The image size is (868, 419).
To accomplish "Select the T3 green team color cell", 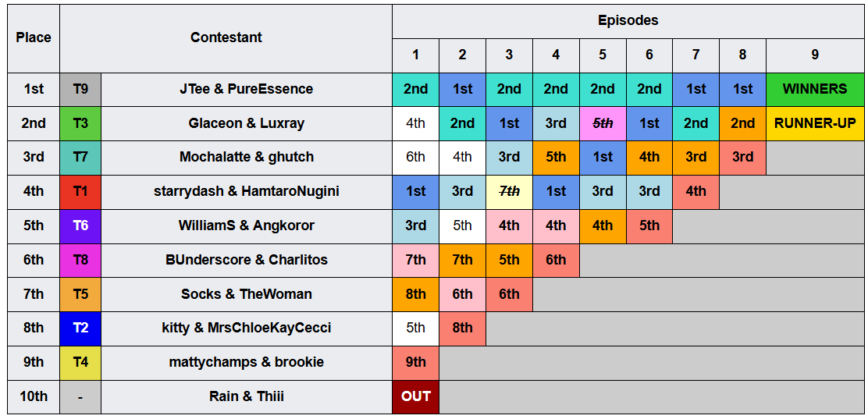I will coord(80,123).
